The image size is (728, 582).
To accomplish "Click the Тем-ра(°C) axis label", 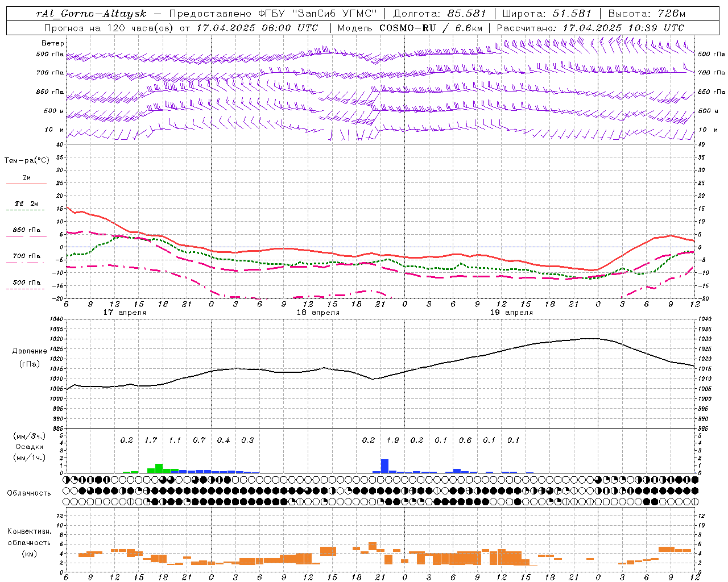I will [27, 161].
